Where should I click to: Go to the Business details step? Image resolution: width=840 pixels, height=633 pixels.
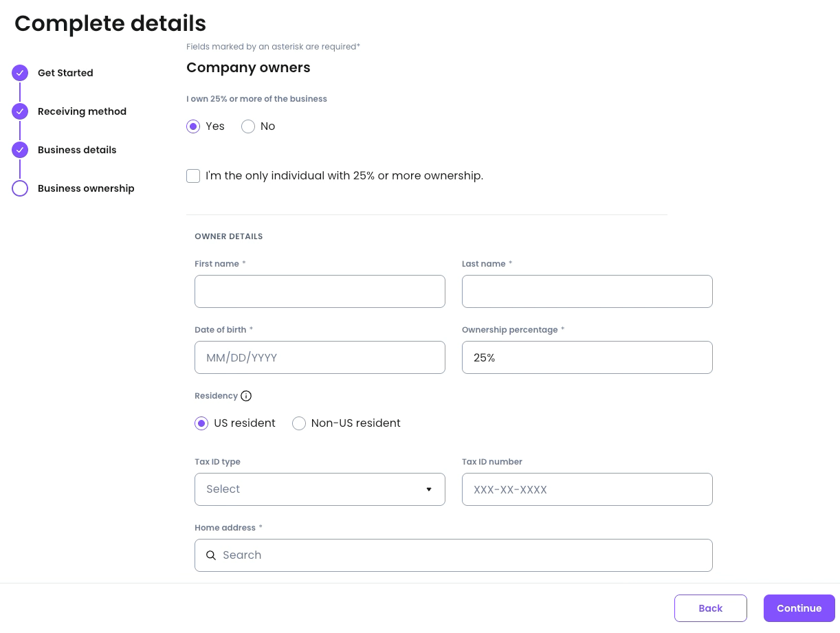point(77,150)
